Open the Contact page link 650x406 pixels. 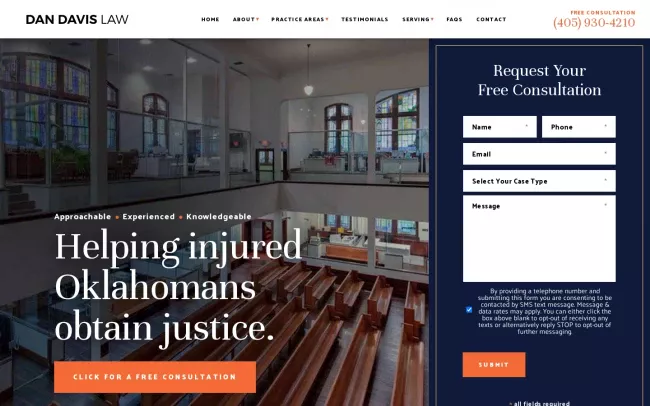click(x=491, y=19)
